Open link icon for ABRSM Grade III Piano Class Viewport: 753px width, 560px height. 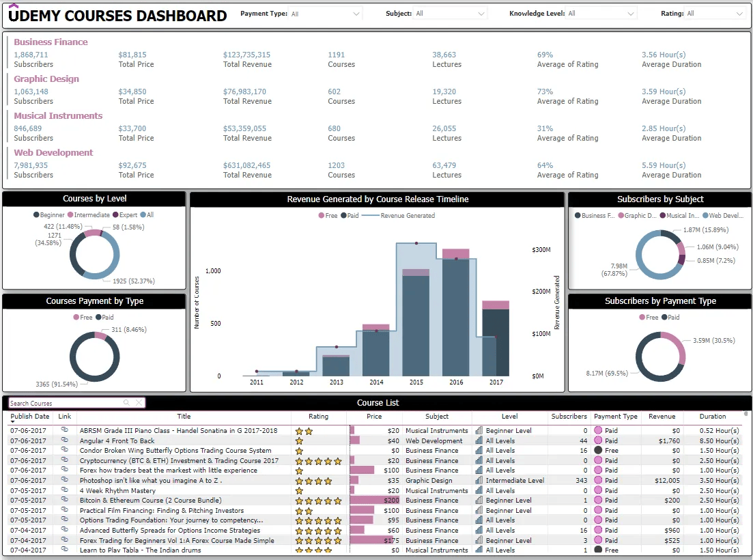[x=64, y=430]
